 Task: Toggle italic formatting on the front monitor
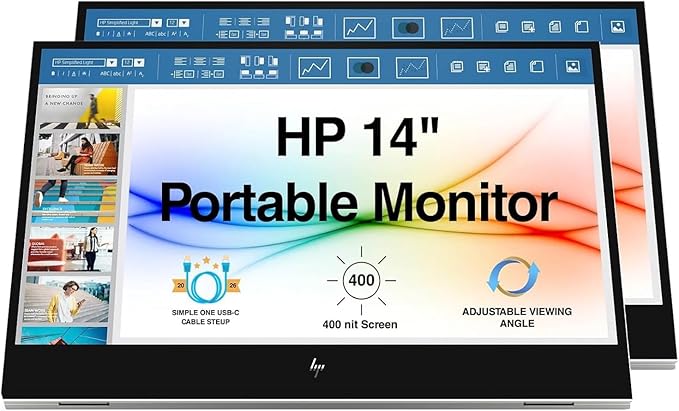(x=63, y=74)
